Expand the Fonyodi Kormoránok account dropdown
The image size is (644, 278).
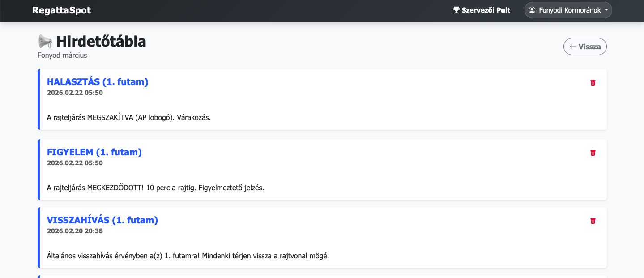[x=568, y=10]
